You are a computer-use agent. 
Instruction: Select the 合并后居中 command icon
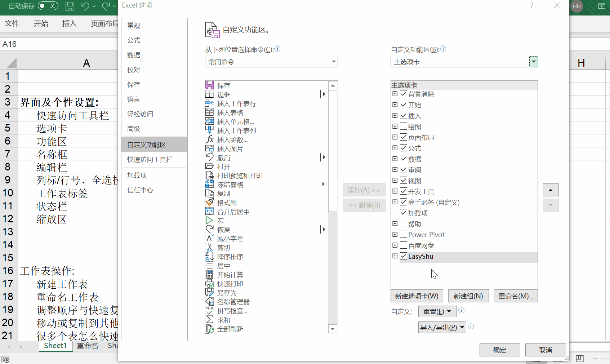pyautogui.click(x=210, y=212)
